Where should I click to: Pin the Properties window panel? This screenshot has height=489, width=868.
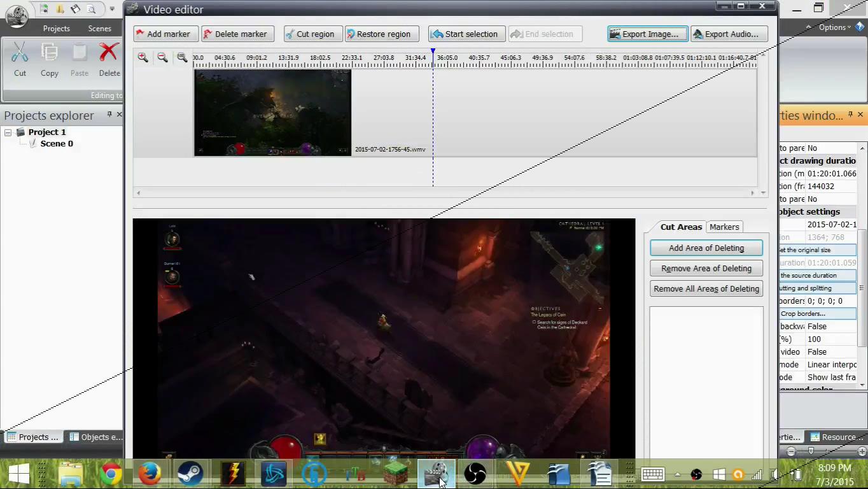pyautogui.click(x=850, y=115)
